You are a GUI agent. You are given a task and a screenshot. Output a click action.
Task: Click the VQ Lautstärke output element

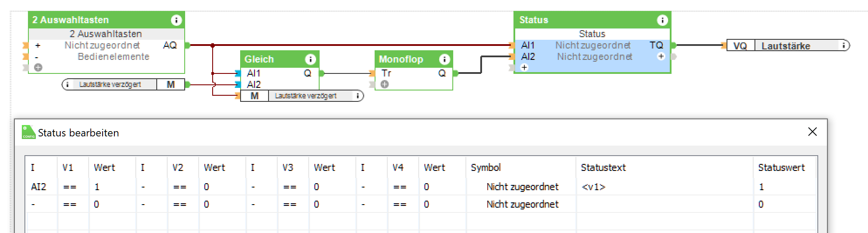[x=785, y=46]
